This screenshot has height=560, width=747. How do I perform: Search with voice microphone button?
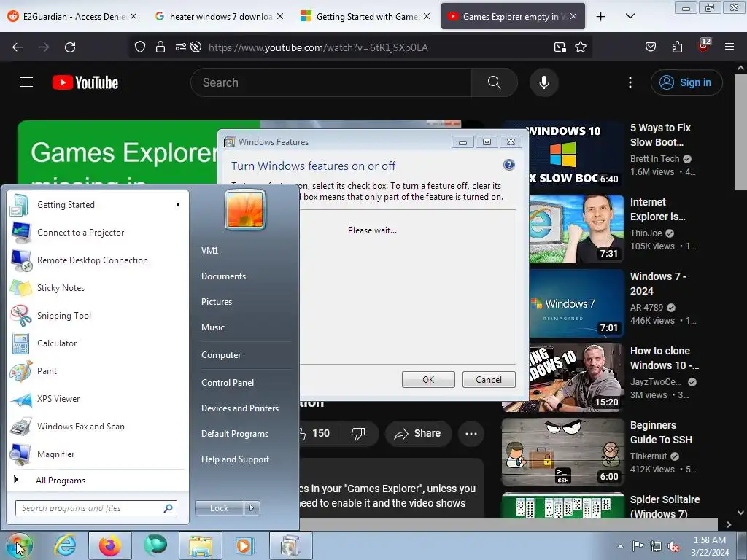pos(544,82)
